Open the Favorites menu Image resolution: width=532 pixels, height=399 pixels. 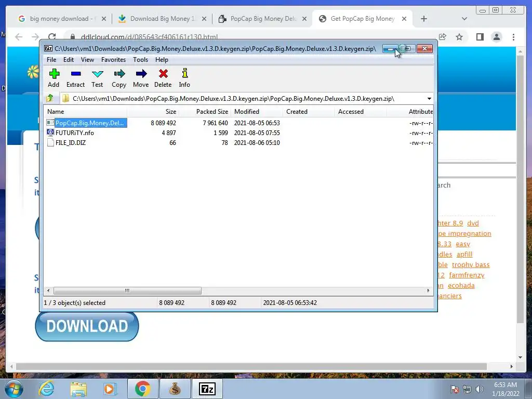click(113, 60)
